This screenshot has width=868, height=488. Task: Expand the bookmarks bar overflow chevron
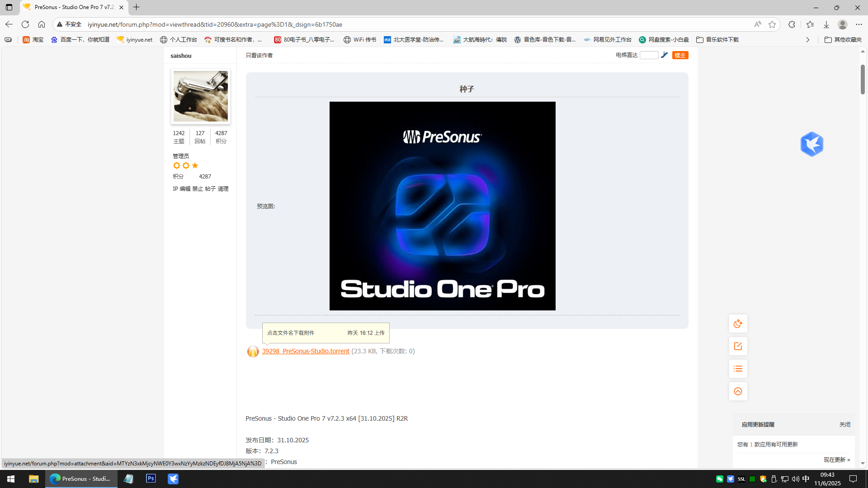[x=807, y=40]
